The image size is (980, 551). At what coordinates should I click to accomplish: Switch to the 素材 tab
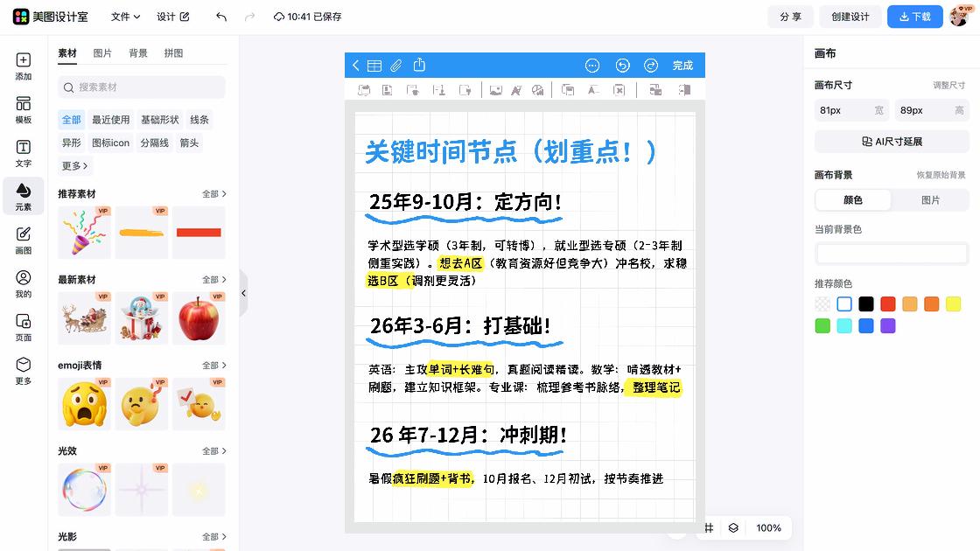click(66, 53)
